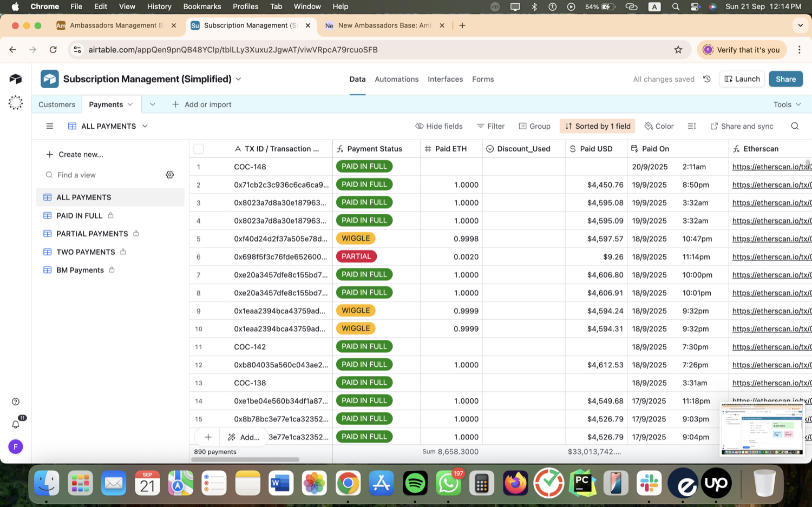Open the Paid On column header menu
Image resolution: width=812 pixels, height=507 pixels.
678,149
